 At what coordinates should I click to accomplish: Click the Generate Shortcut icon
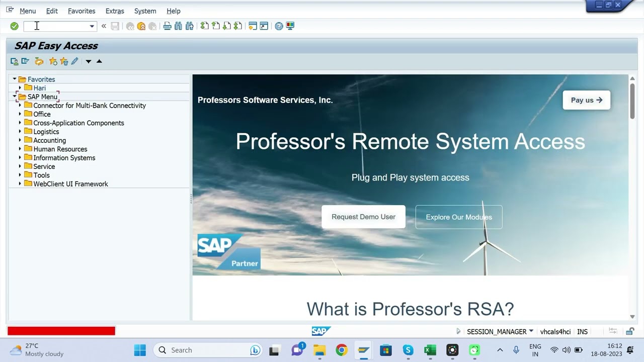264,26
